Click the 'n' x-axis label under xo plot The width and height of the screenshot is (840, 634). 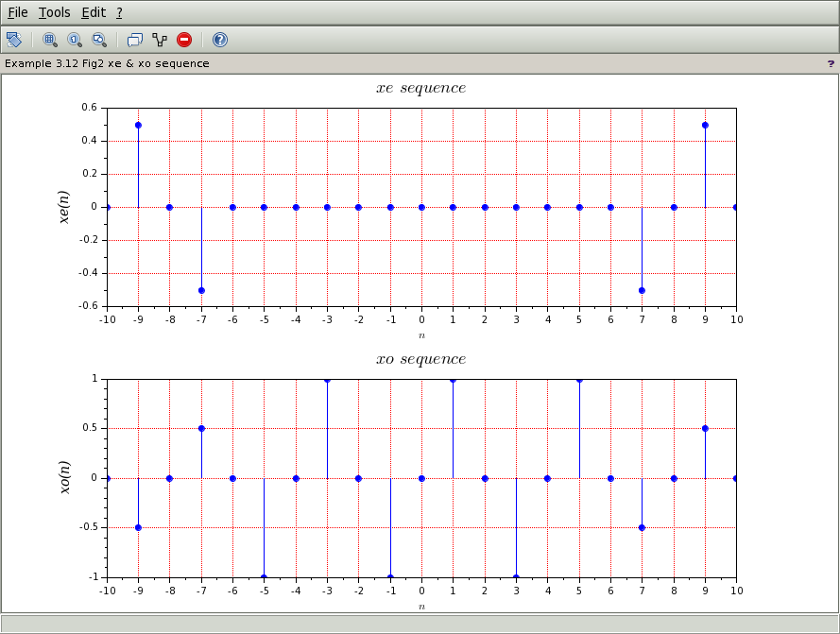(x=421, y=607)
